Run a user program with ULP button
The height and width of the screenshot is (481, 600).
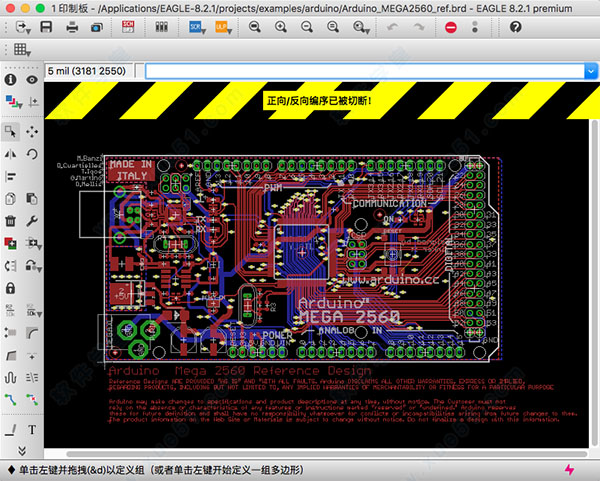click(223, 27)
